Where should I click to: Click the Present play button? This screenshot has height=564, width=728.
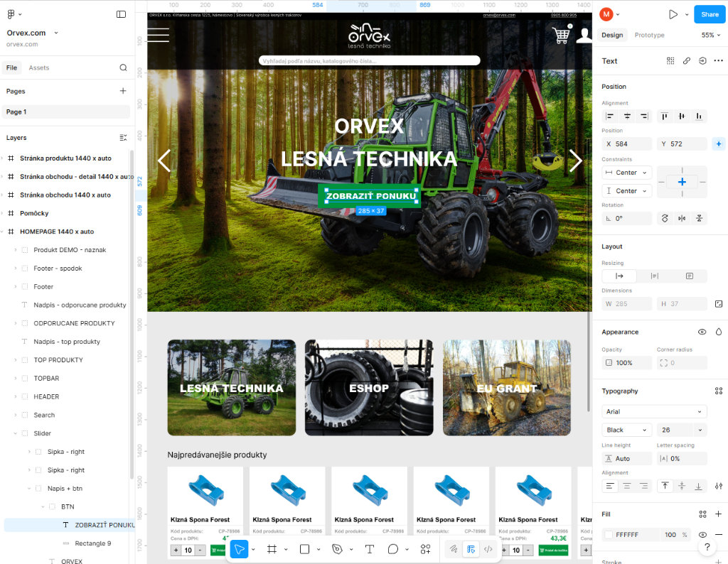point(673,14)
